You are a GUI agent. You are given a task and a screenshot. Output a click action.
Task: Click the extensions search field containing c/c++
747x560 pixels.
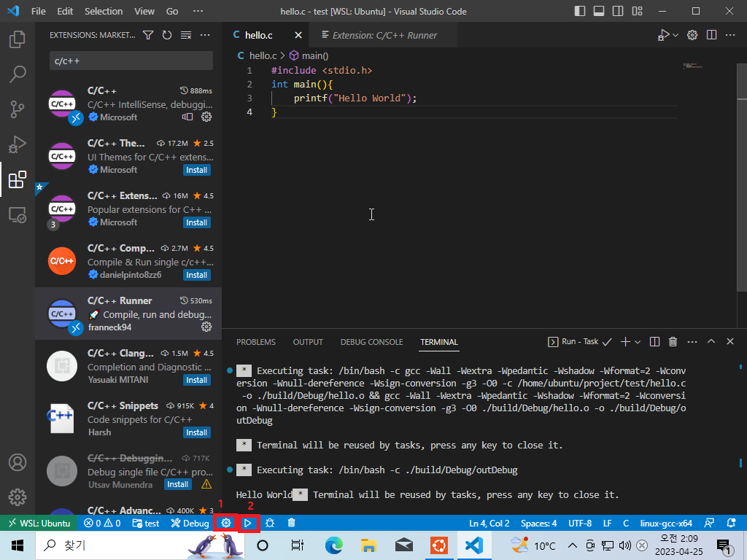pyautogui.click(x=131, y=61)
